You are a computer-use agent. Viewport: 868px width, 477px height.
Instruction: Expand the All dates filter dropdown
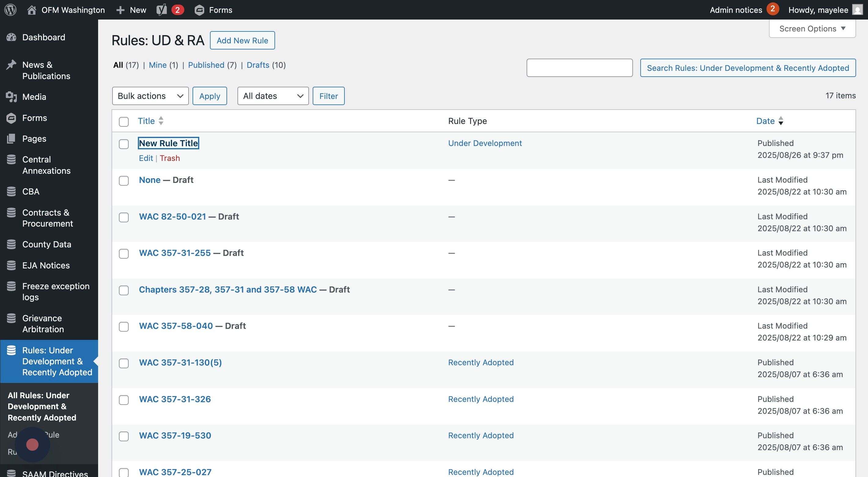(x=273, y=96)
